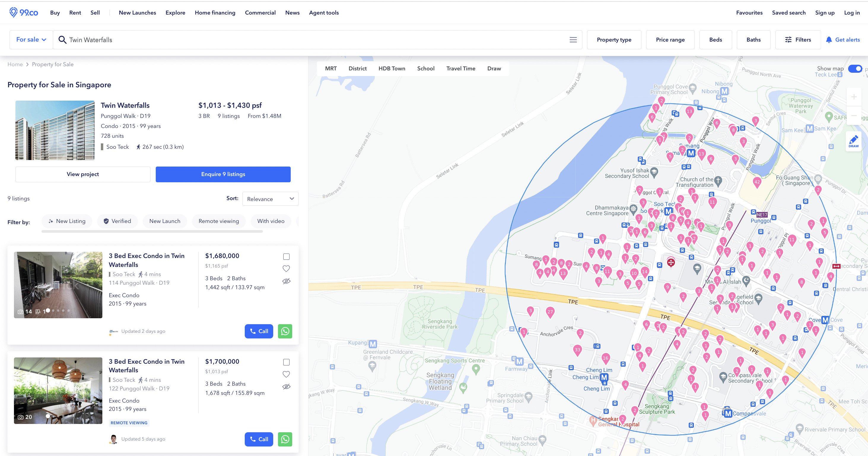Image resolution: width=868 pixels, height=456 pixels.
Task: Hide the $1,680,000 listing with eye icon
Action: coord(286,281)
